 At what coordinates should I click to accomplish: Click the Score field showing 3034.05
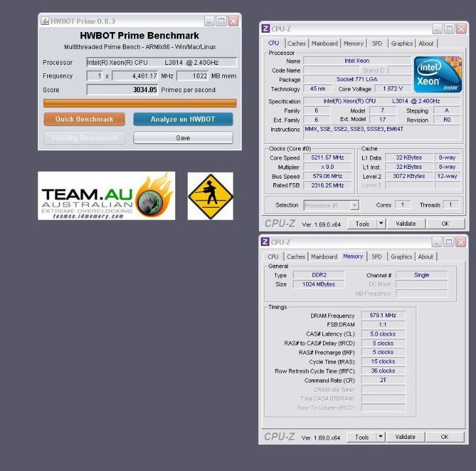[122, 90]
